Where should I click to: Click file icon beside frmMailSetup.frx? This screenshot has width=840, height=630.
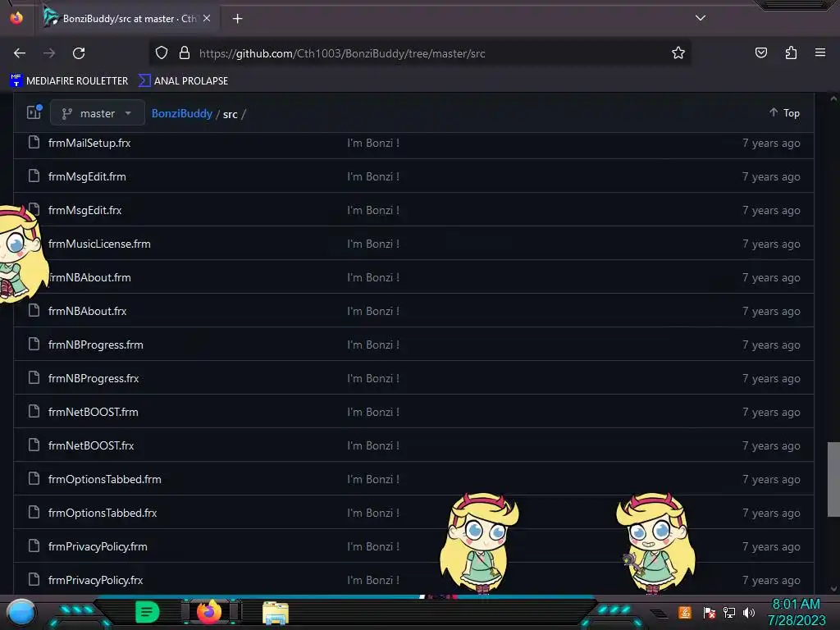(x=34, y=143)
